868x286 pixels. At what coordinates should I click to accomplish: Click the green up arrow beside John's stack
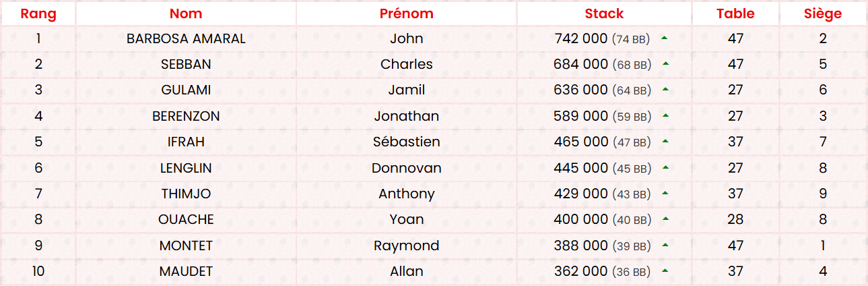click(665, 38)
